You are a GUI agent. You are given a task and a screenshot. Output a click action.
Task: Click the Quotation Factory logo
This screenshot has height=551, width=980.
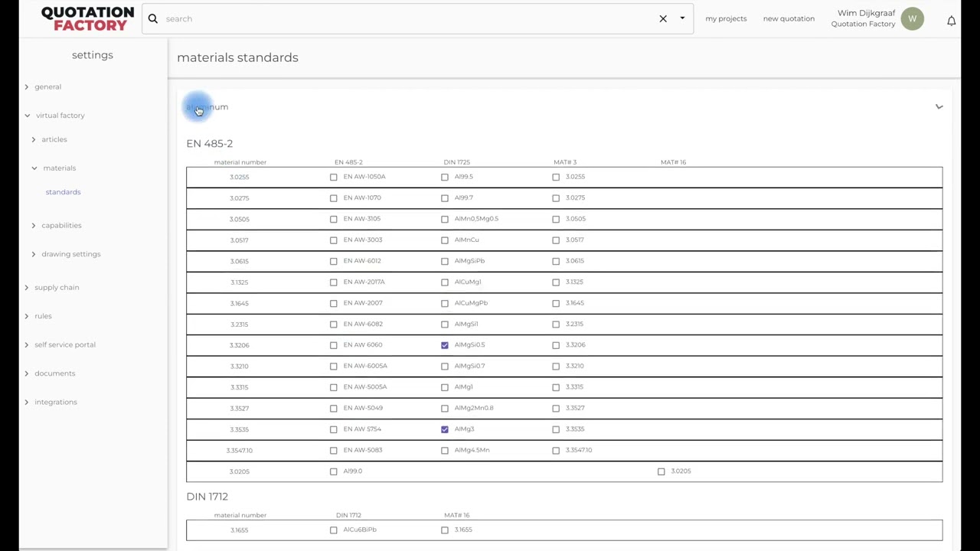tap(87, 19)
